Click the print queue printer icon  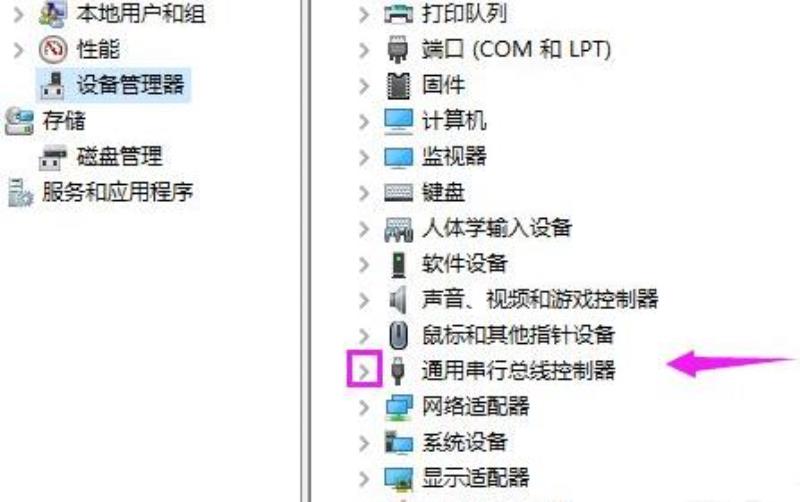point(398,14)
